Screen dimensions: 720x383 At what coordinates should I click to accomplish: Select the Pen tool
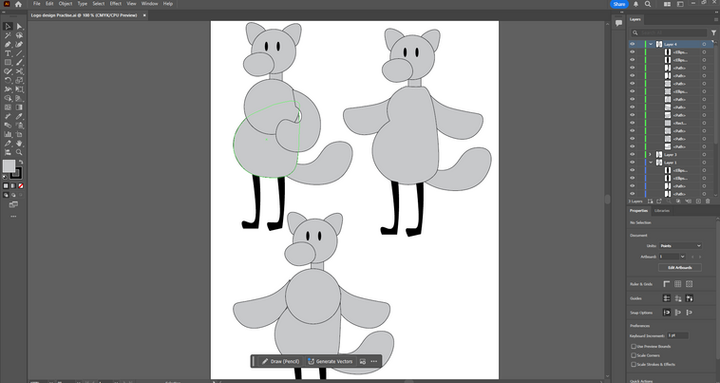(8, 45)
